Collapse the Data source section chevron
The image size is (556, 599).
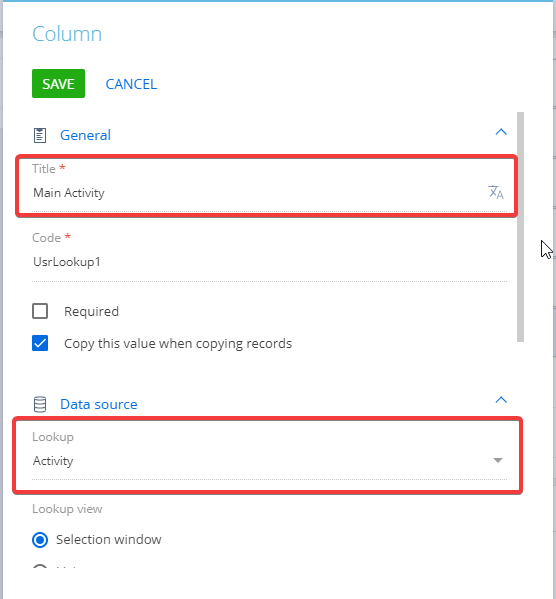pos(501,400)
